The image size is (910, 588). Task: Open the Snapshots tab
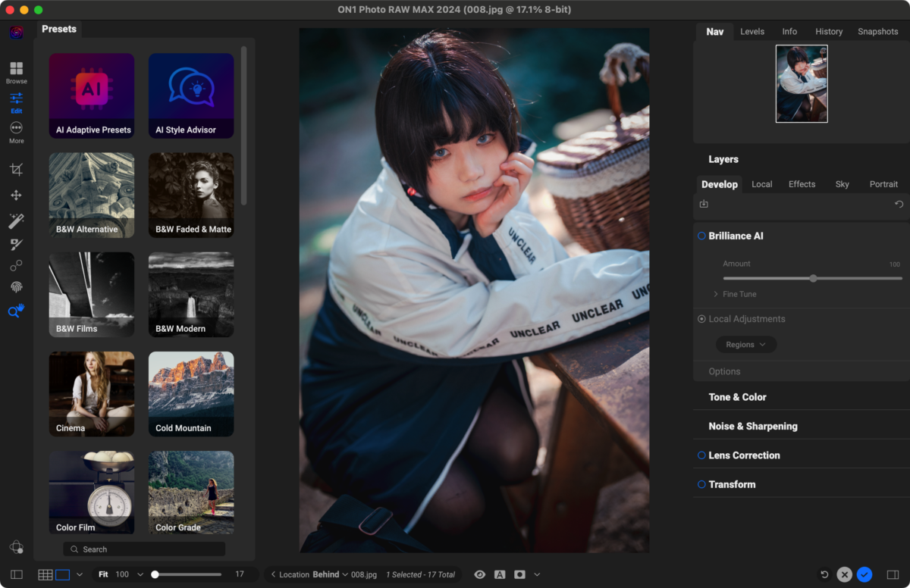(x=878, y=32)
